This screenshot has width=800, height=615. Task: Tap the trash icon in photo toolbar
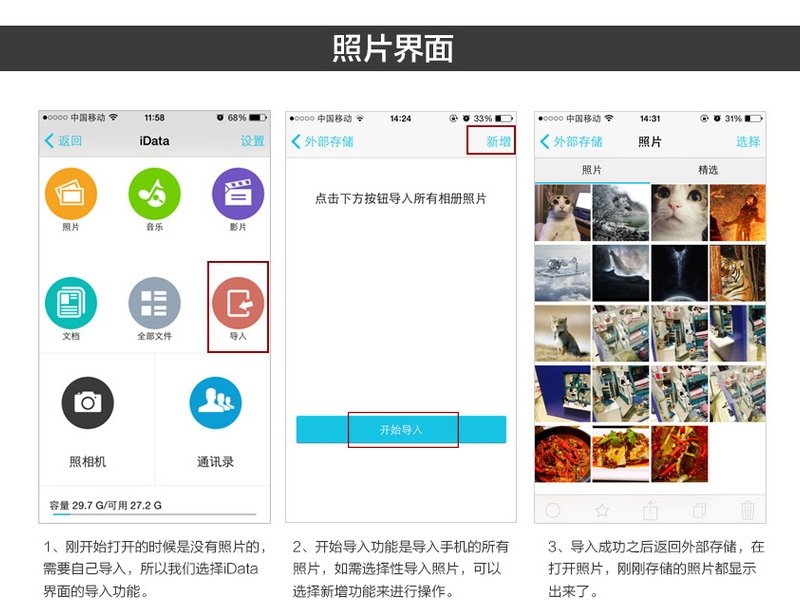point(747,510)
